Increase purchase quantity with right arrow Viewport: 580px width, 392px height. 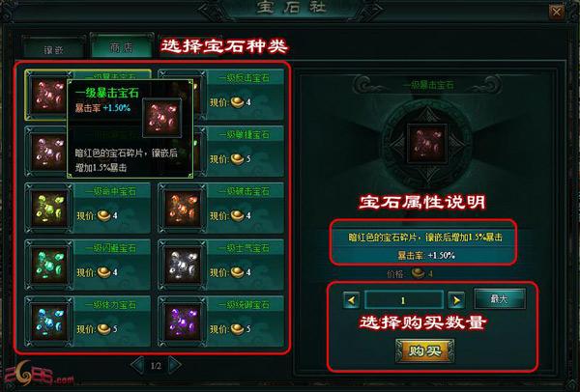tap(456, 300)
